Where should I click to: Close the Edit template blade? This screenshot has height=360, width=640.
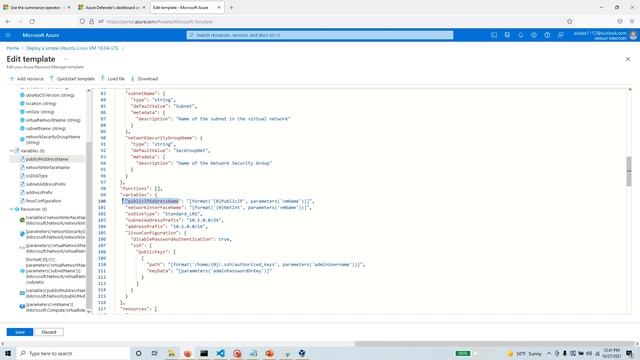(628, 59)
